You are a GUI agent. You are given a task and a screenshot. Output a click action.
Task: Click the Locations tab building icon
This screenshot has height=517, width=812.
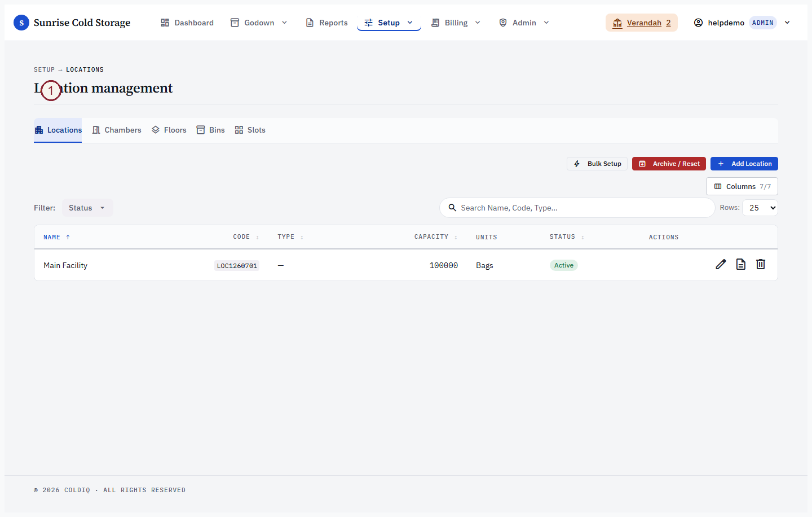39,130
